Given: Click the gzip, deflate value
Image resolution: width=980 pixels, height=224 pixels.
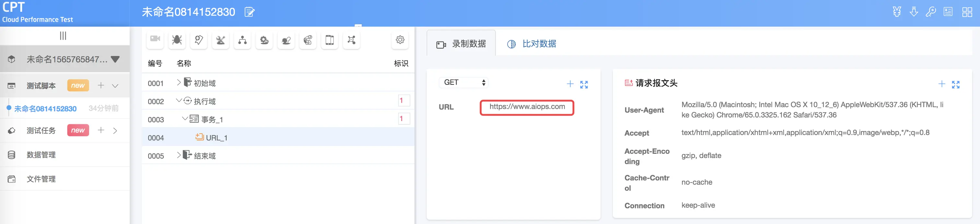Looking at the screenshot, I should click(701, 156).
